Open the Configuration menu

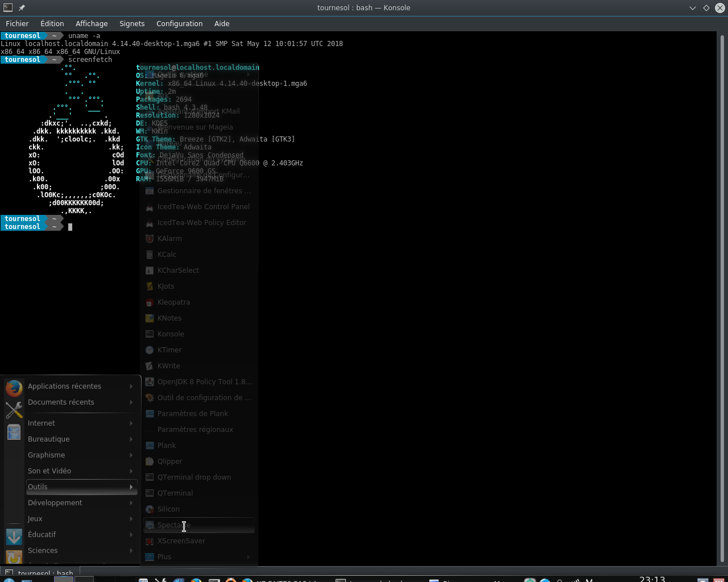179,24
